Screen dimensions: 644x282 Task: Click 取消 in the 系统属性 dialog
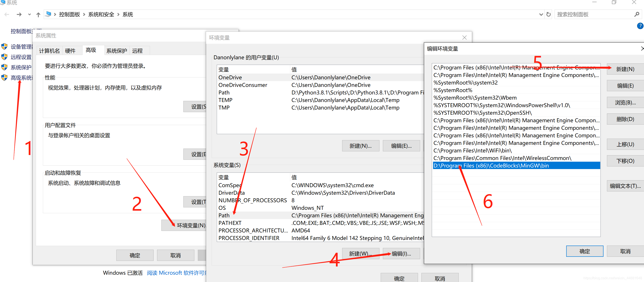coord(176,255)
